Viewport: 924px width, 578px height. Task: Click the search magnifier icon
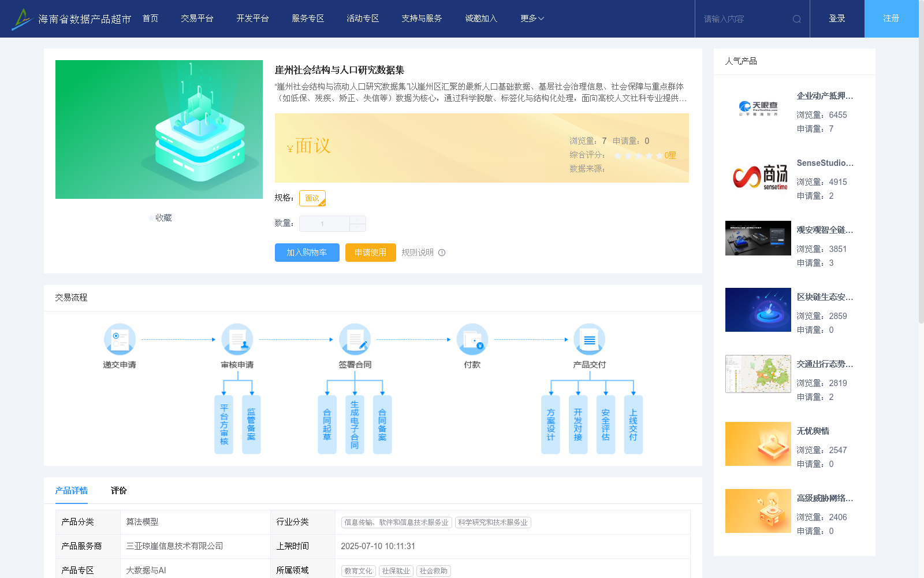[x=797, y=18]
